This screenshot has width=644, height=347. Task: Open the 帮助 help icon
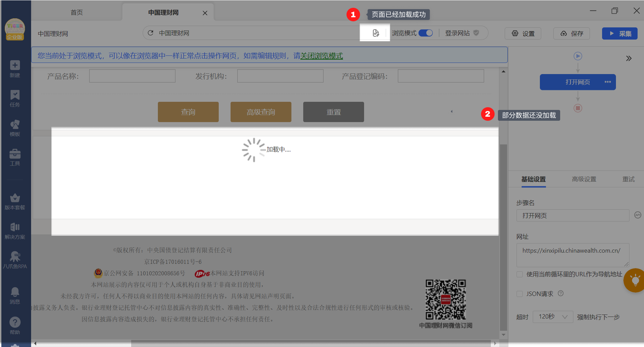15,326
